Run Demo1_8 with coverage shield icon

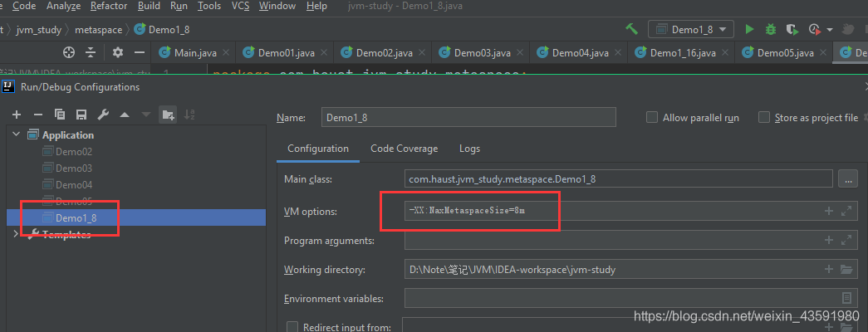click(x=792, y=29)
